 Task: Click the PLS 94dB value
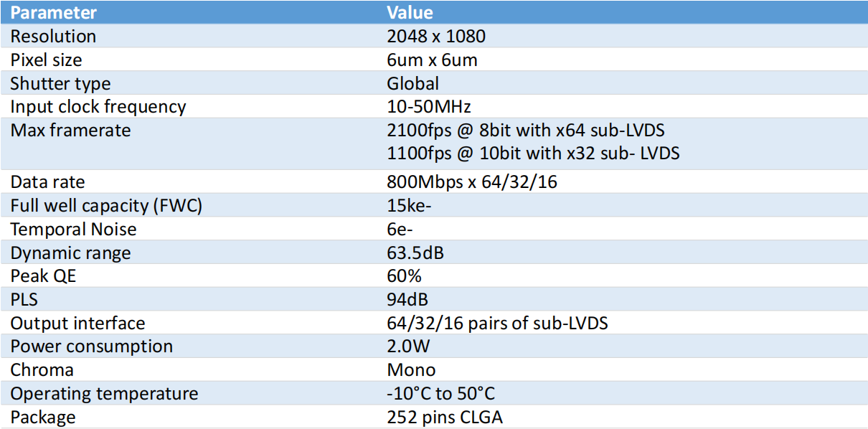coord(407,300)
